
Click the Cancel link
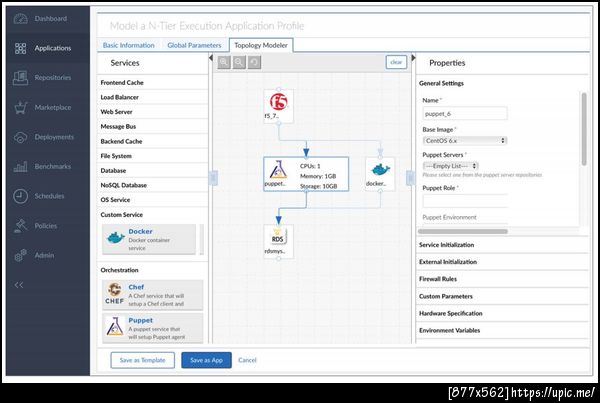[x=247, y=360]
